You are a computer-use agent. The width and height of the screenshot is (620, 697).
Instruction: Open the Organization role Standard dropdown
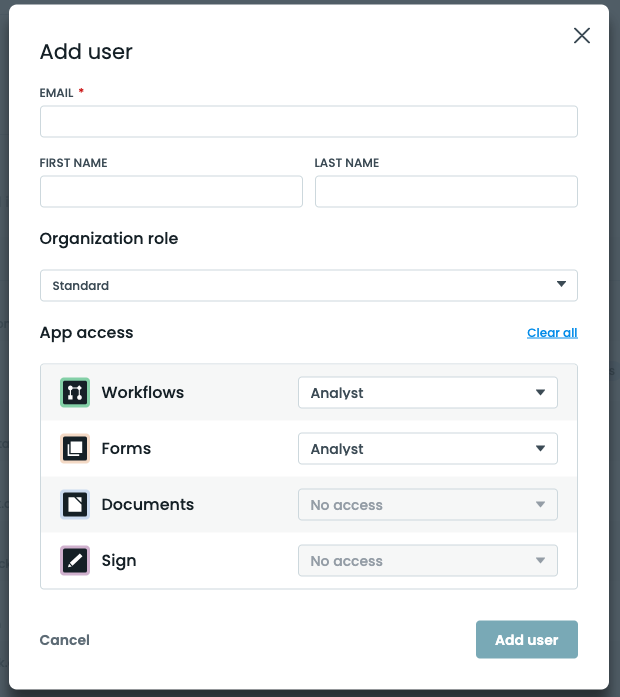click(308, 285)
